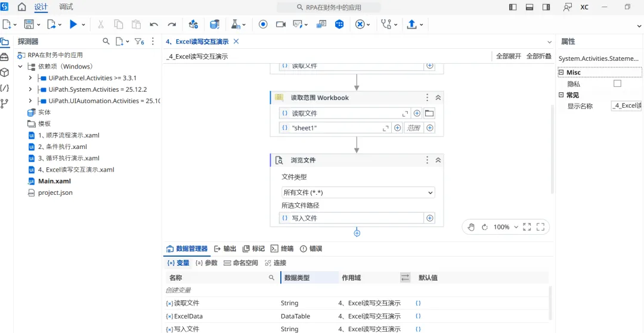Open Test Manager flask icon
Screen dimensions: 644x333
[236, 24]
